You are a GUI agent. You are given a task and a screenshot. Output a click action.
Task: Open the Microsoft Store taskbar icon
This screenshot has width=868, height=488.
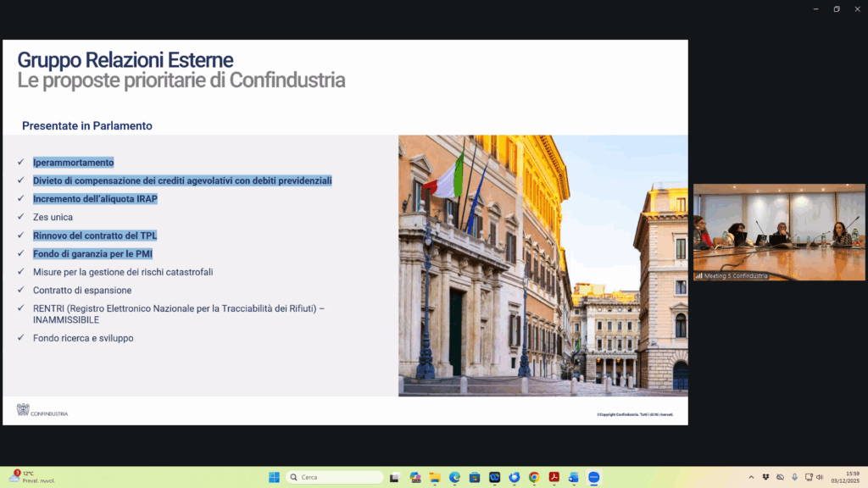[475, 477]
